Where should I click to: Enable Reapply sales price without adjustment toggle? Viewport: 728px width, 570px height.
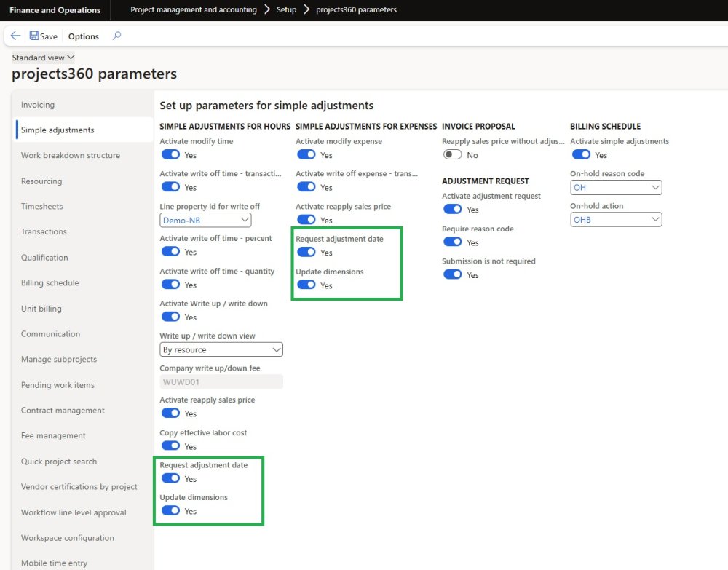coord(453,154)
